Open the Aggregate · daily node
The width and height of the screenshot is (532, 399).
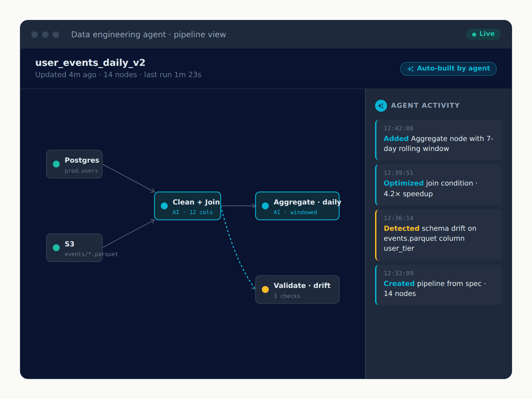297,206
